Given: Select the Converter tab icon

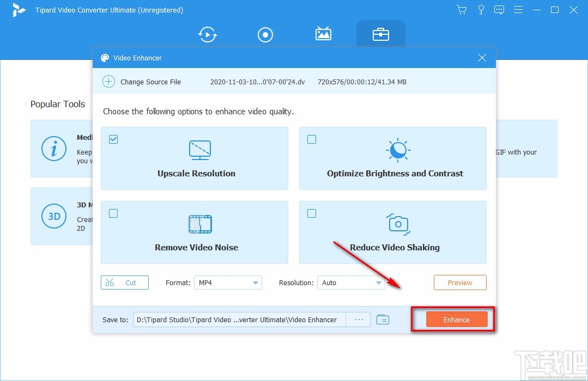Looking at the screenshot, I should (x=207, y=34).
